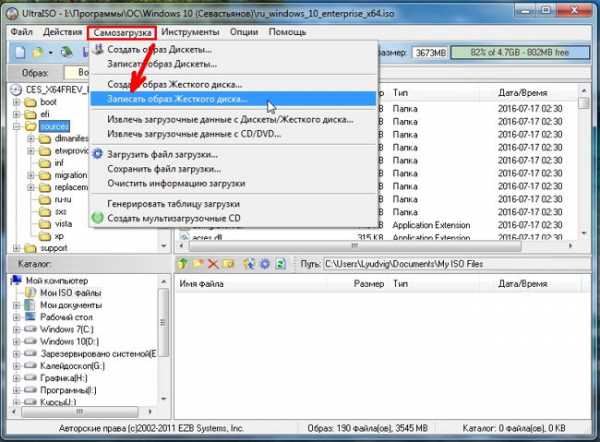This screenshot has width=600, height=442.
Task: Click the red X Delete icon
Action: pyautogui.click(x=213, y=264)
